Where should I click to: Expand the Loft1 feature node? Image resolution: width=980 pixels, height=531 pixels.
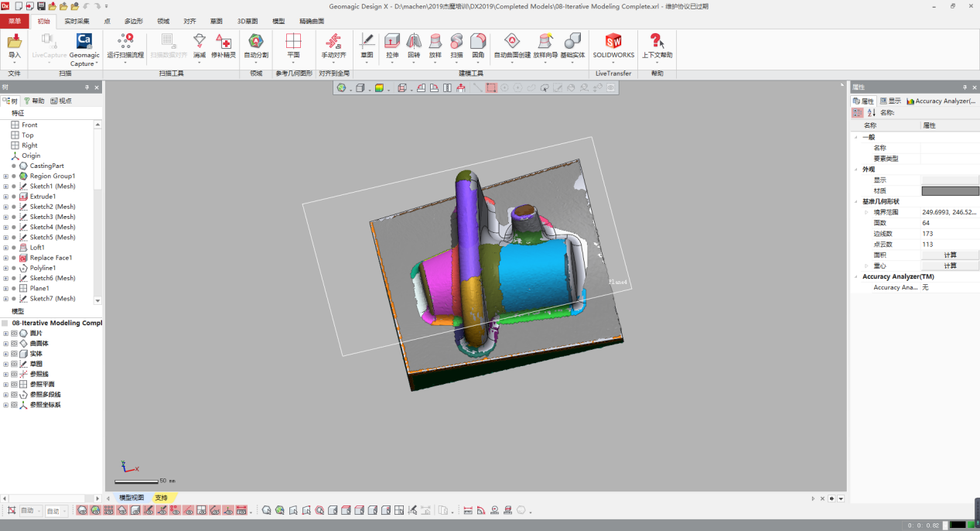[5, 248]
